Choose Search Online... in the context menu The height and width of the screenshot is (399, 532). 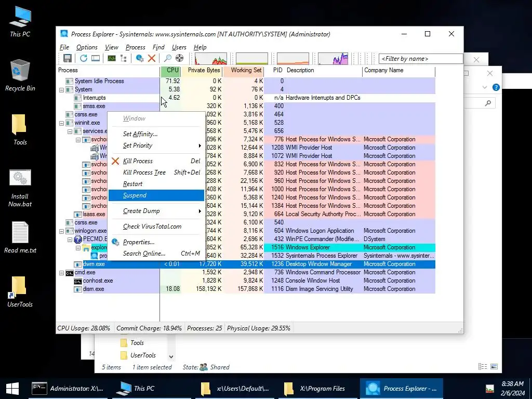pos(156,254)
